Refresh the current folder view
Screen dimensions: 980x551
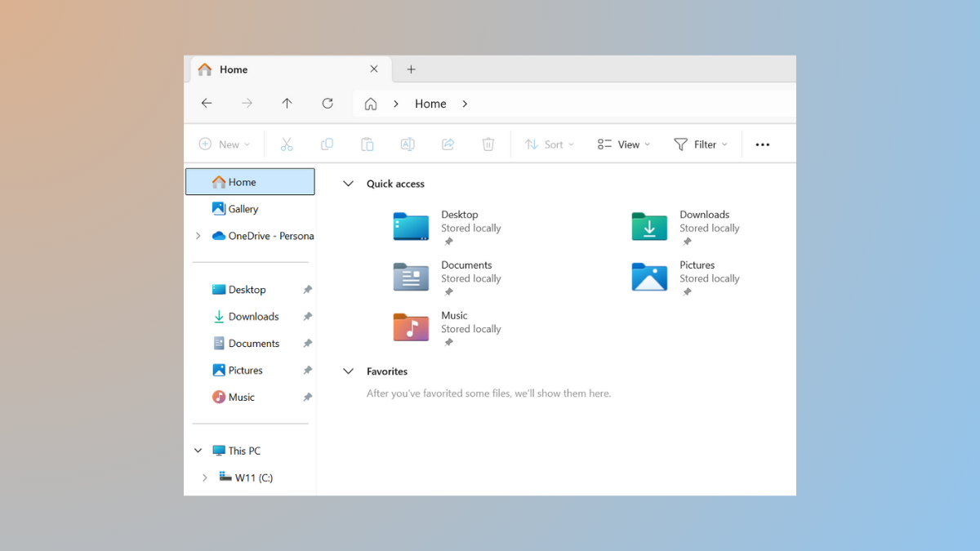coord(327,103)
